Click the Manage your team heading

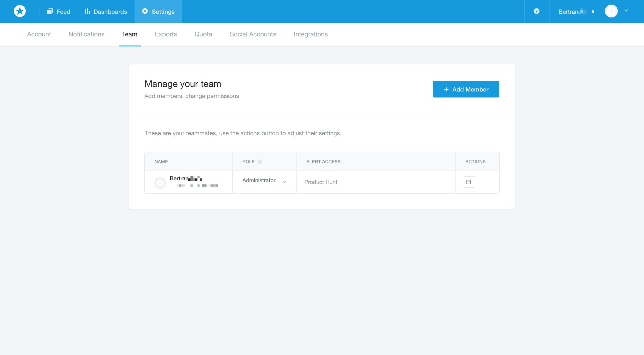pyautogui.click(x=183, y=84)
